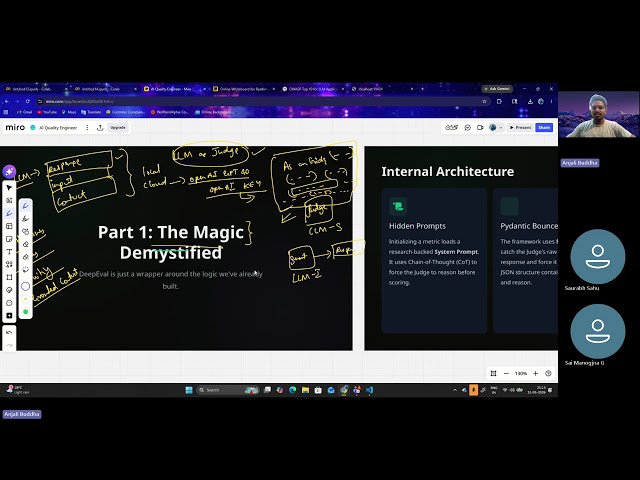This screenshot has width=640, height=480.
Task: Choose the lasso selection tool
Action: (x=25, y=269)
